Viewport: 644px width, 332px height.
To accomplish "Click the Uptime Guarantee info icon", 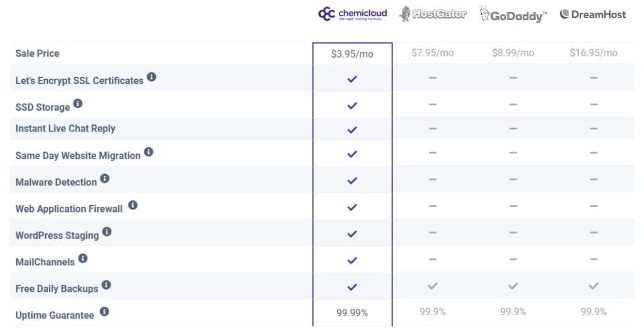I will click(104, 311).
